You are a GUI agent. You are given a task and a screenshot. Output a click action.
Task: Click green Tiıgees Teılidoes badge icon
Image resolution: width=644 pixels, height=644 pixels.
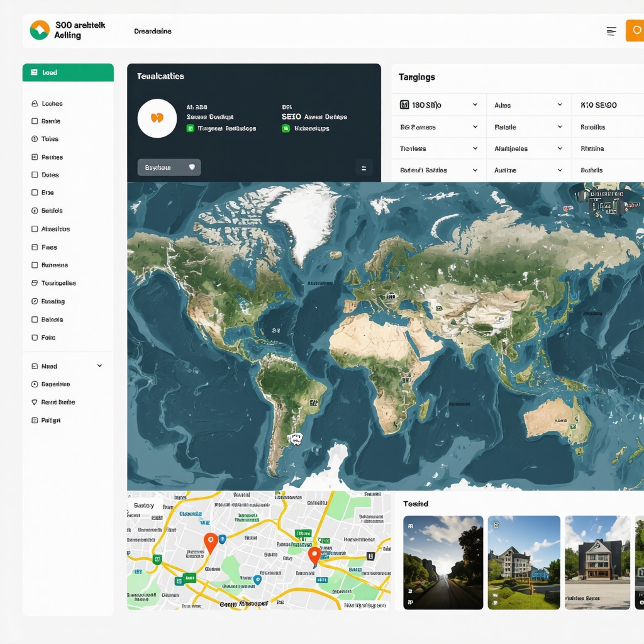[x=190, y=128]
